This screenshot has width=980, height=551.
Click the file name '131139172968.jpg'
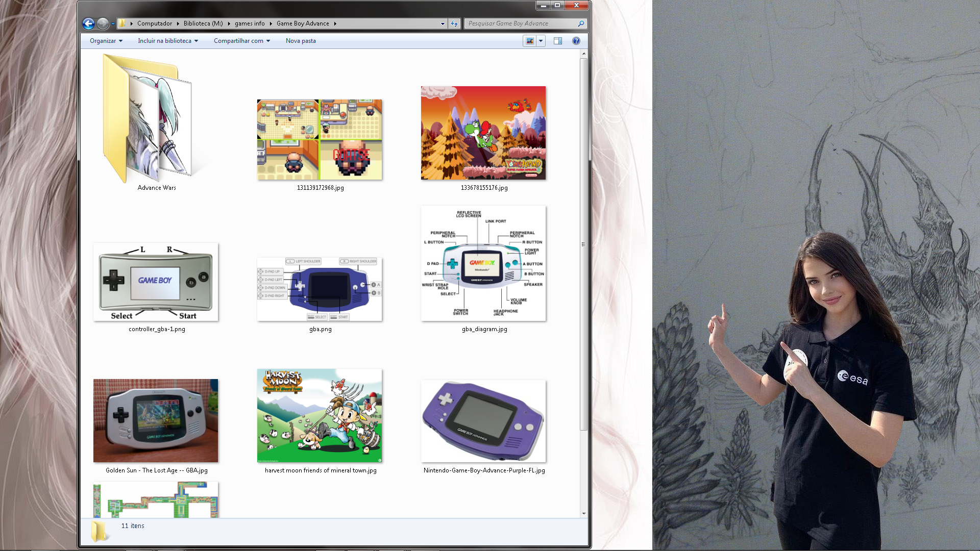point(321,188)
